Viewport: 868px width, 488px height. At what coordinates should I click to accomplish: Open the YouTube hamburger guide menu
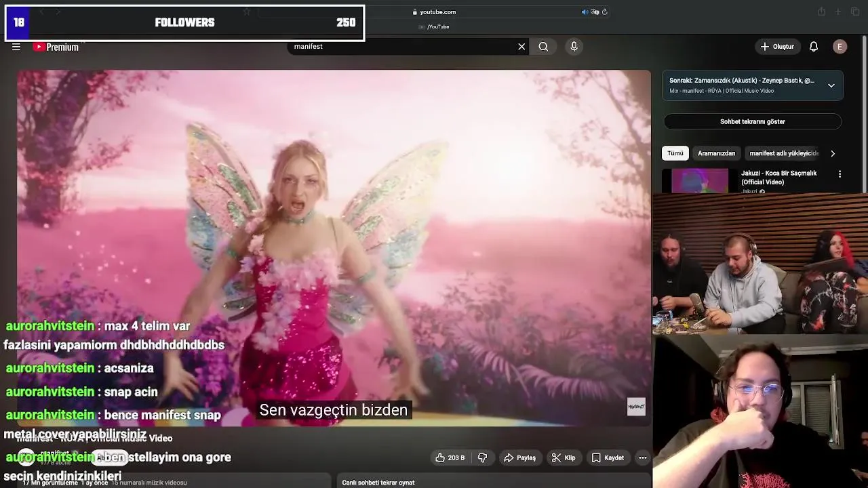point(16,47)
